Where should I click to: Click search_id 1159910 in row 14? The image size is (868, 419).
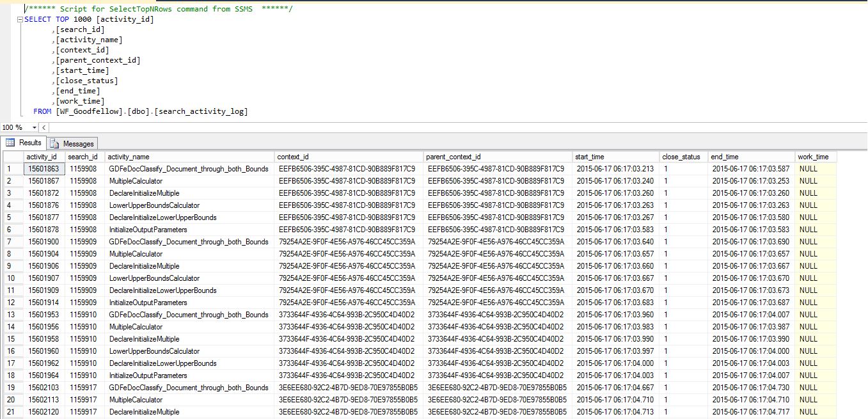[85, 327]
